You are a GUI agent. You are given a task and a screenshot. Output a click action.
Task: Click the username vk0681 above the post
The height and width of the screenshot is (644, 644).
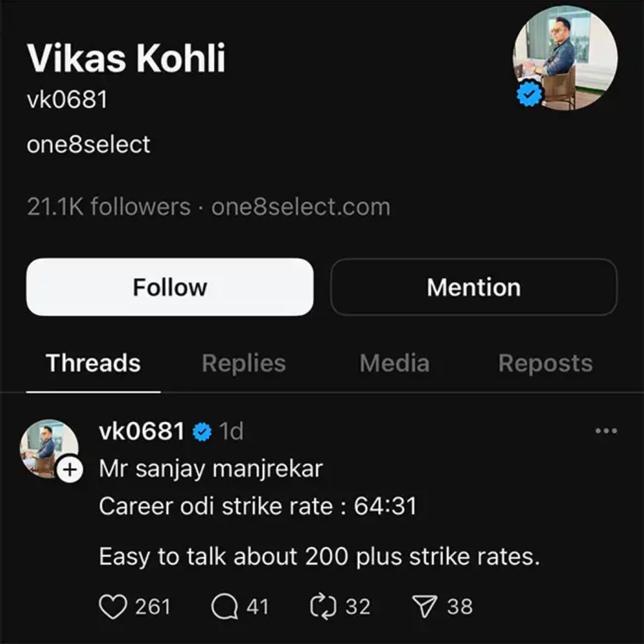(143, 431)
